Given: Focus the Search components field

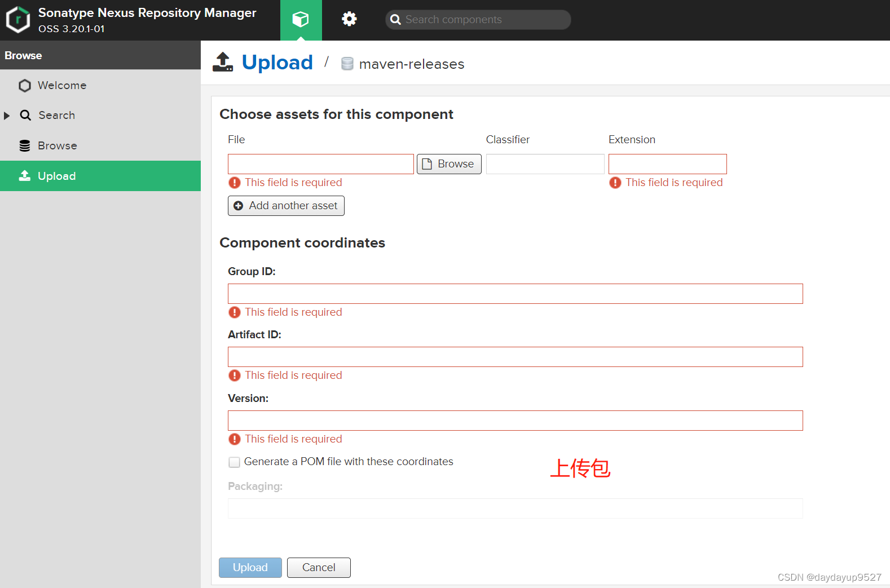Looking at the screenshot, I should click(478, 20).
